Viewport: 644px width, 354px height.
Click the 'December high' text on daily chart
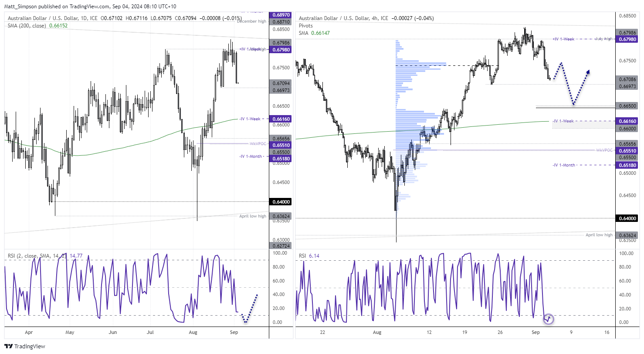251,21
